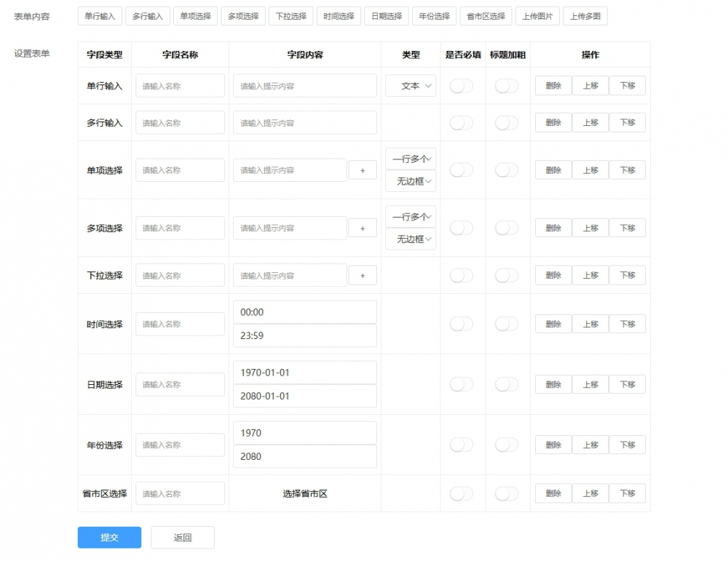Move the 下拉选择 row up with 上移

[590, 275]
